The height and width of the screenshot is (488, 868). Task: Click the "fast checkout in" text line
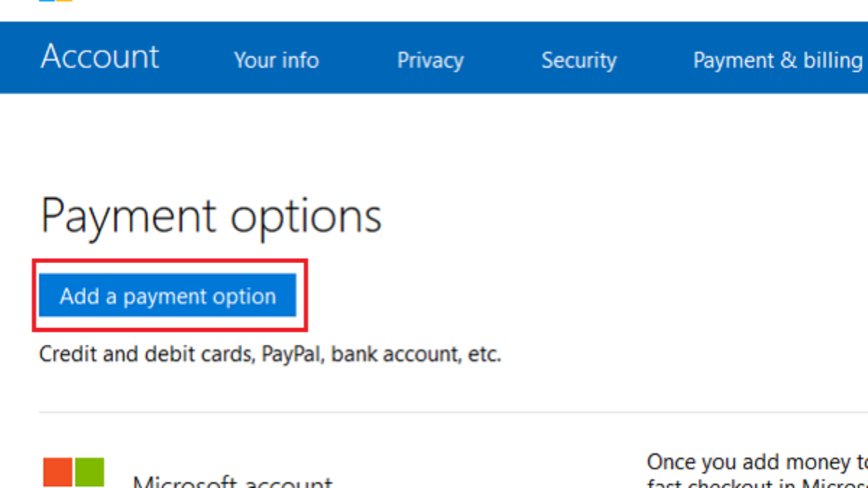pos(757,483)
